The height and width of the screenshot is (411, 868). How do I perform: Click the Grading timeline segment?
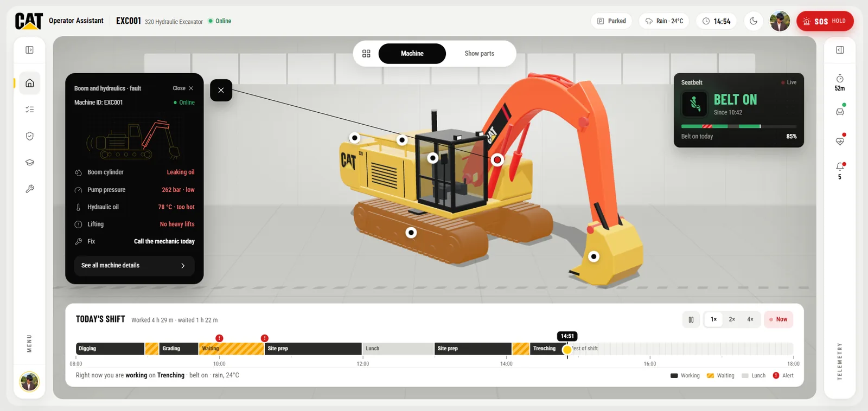click(179, 349)
